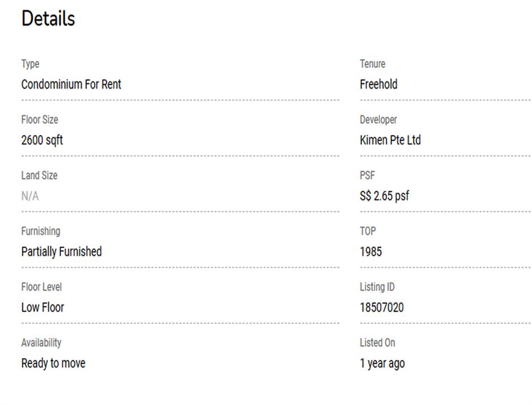Image resolution: width=532 pixels, height=405 pixels.
Task: Select the Furnishing label
Action: [41, 231]
